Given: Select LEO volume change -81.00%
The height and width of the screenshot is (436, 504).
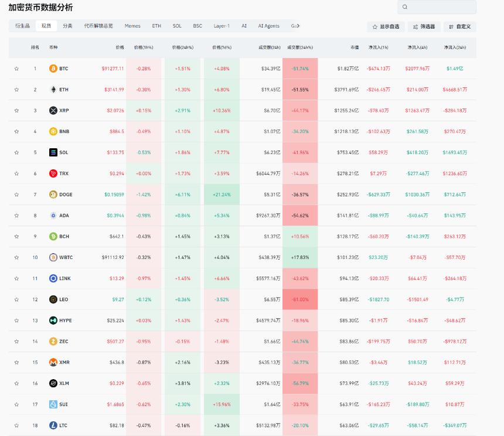Looking at the screenshot, I should [300, 299].
